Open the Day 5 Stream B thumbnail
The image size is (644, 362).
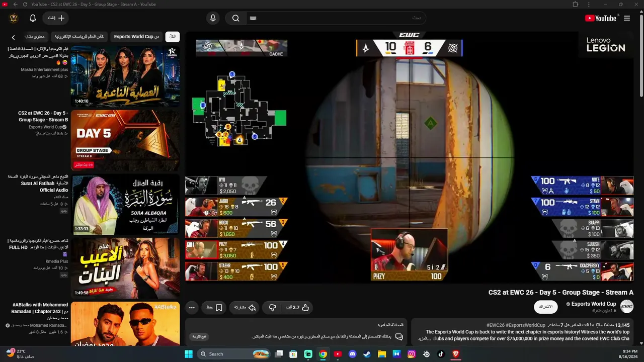coord(125,141)
